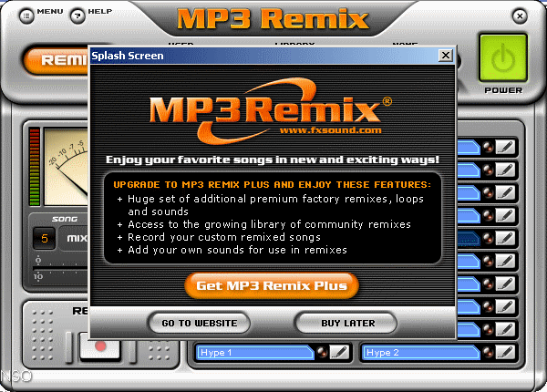Open the MENU round icon button
The height and width of the screenshot is (392, 547).
(26, 16)
